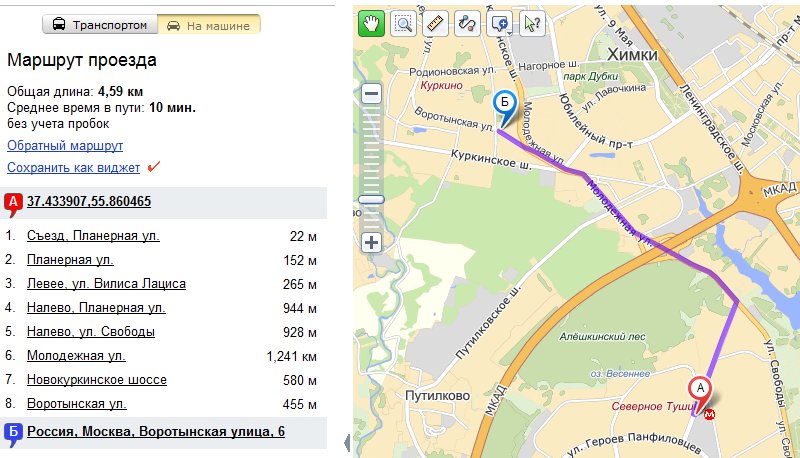This screenshot has height=458, width=800.
Task: Click the destination address Воротынская улица, 6
Action: [x=156, y=431]
